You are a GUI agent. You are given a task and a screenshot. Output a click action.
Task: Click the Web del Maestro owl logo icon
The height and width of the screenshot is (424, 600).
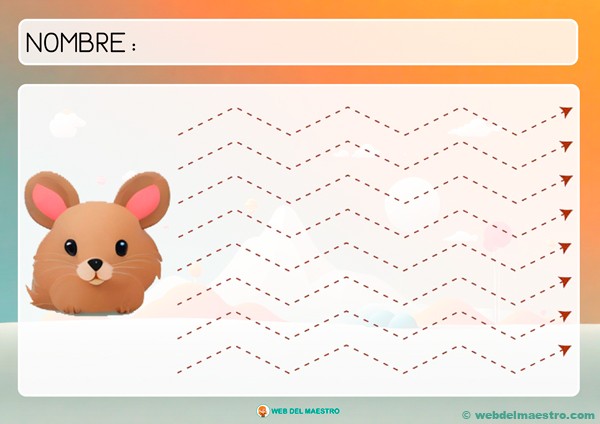tap(263, 411)
